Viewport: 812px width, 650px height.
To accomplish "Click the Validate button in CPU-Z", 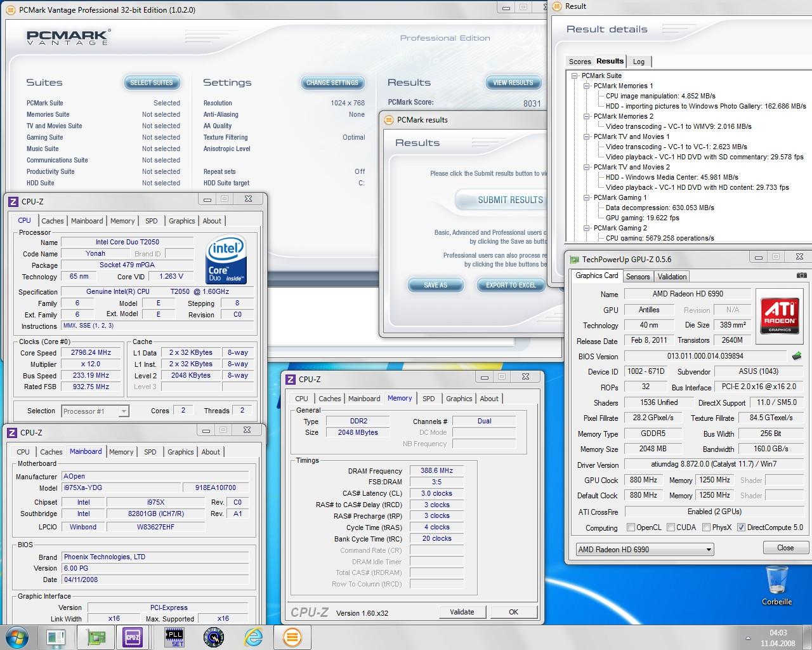I will 462,612.
